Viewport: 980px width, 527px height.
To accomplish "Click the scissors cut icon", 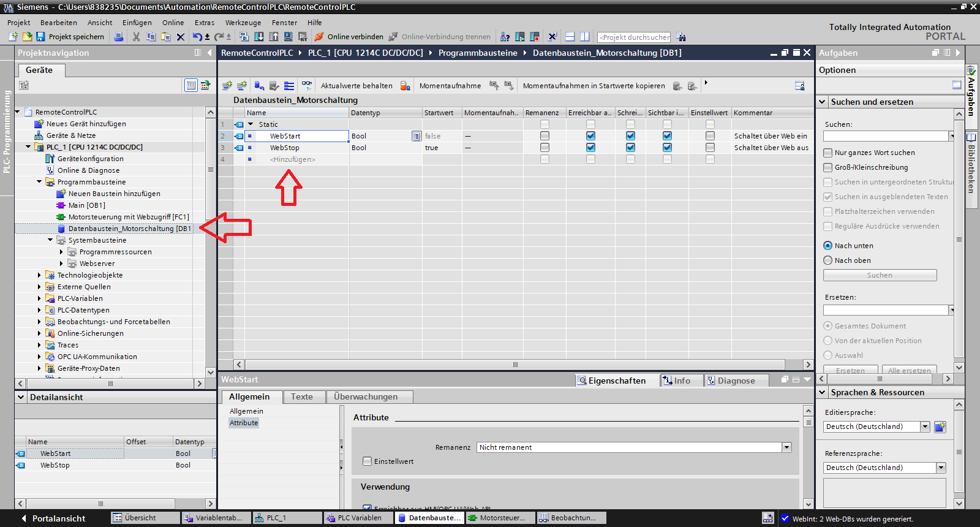I will click(x=136, y=37).
